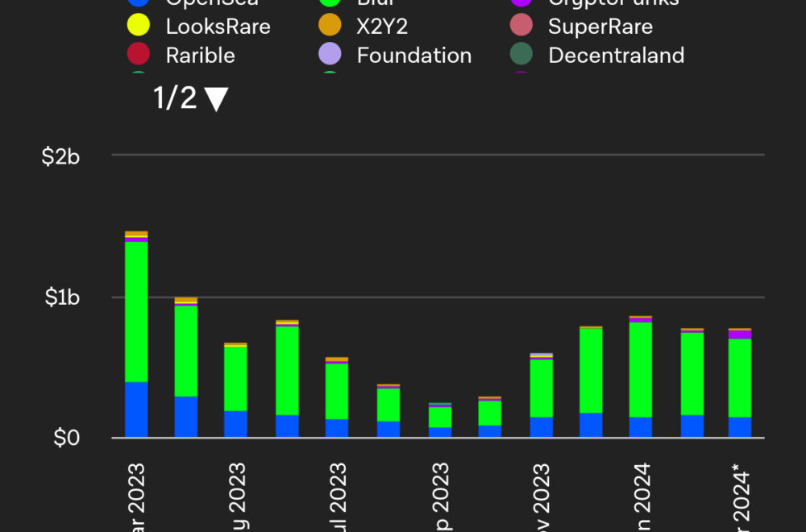This screenshot has width=806, height=532.
Task: Toggle the Rarible legend item
Action: [x=181, y=55]
